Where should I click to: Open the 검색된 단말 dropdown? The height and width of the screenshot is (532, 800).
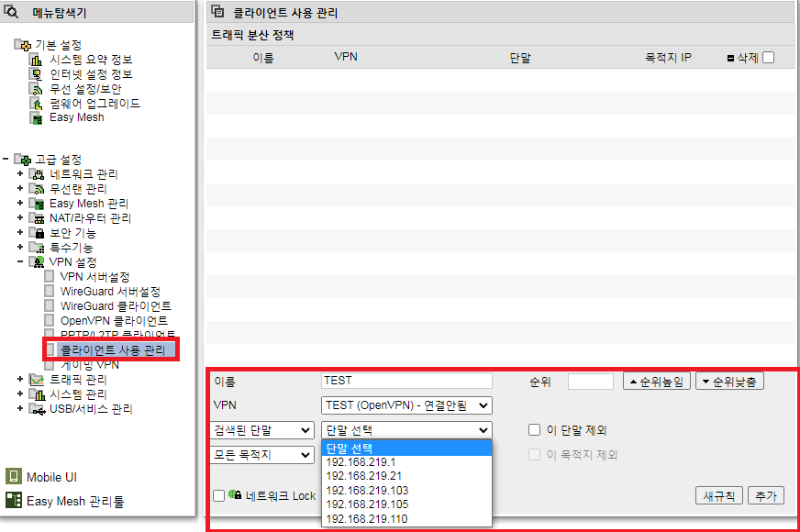[x=261, y=430]
